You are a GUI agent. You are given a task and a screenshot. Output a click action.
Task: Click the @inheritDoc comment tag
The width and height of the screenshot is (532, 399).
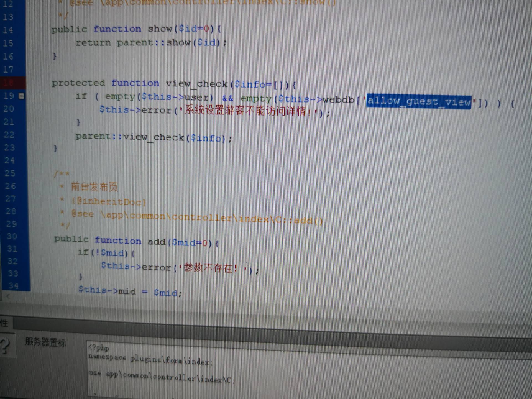pyautogui.click(x=109, y=201)
